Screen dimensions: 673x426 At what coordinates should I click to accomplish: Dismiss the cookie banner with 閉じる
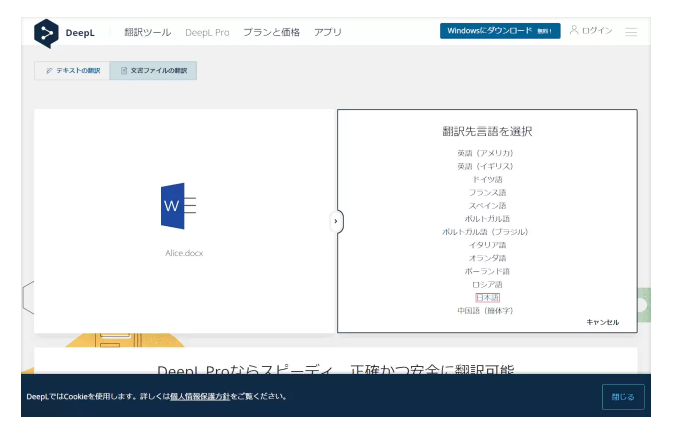pyautogui.click(x=622, y=397)
